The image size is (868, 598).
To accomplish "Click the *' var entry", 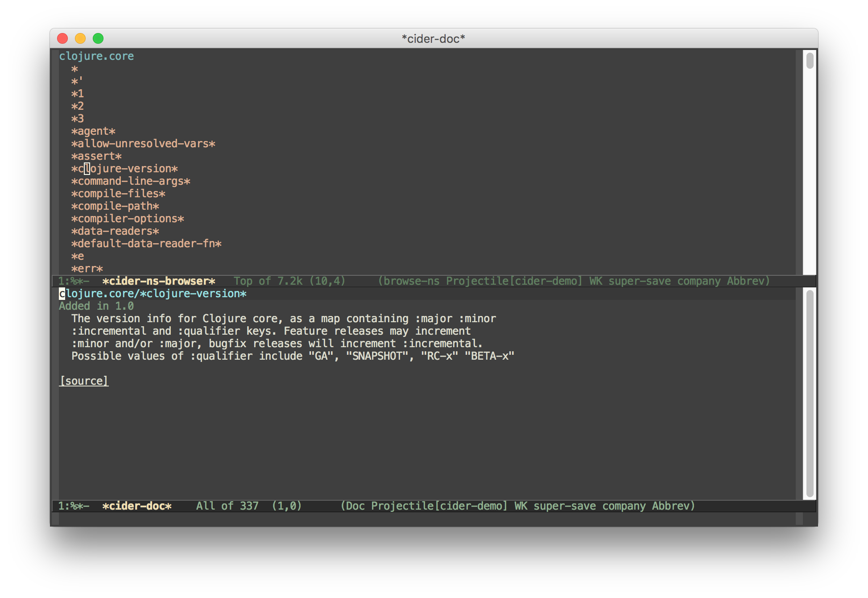I will point(77,81).
